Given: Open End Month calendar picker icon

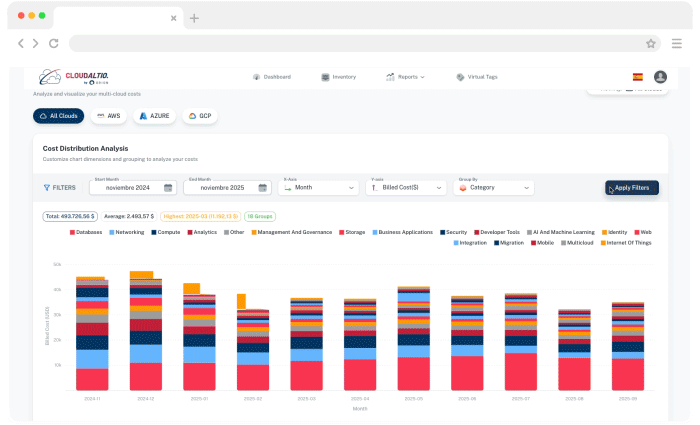Looking at the screenshot, I should click(263, 187).
